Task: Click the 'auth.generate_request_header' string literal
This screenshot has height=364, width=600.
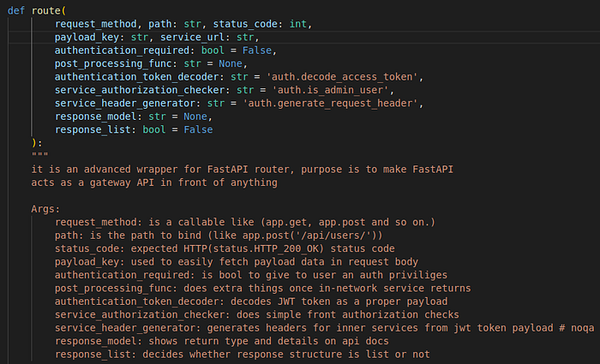Action: [331, 104]
